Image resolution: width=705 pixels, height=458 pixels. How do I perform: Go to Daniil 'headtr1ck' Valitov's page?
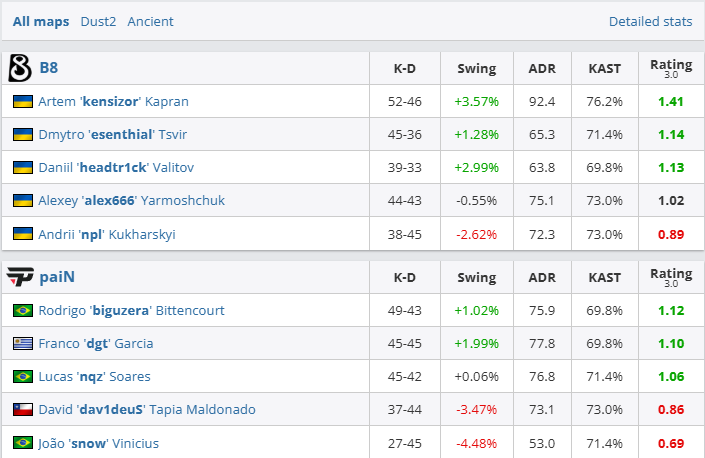(117, 167)
